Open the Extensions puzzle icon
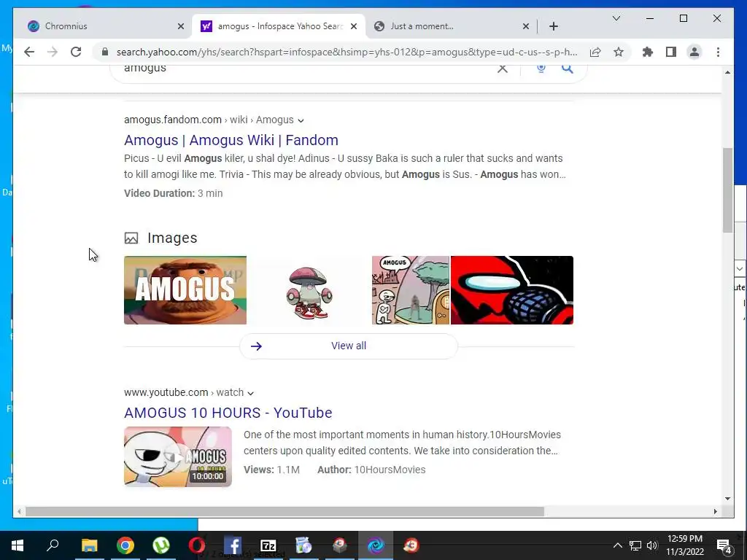The height and width of the screenshot is (560, 747). (648, 52)
